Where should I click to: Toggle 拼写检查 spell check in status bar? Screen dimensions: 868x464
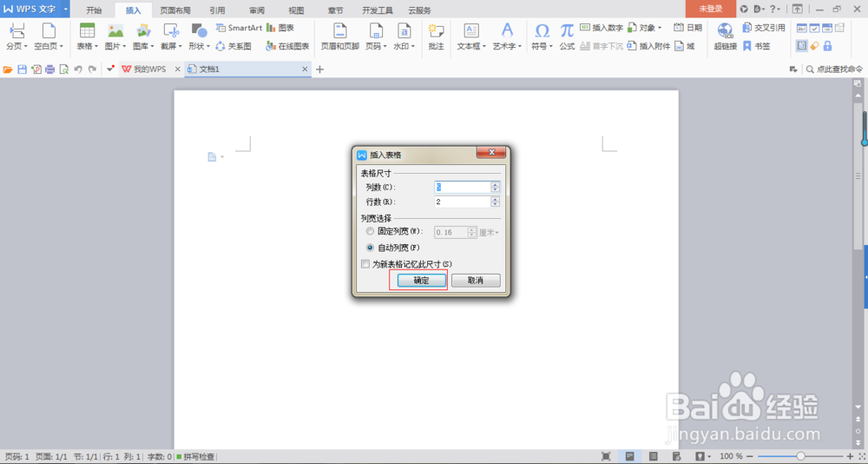(x=195, y=457)
